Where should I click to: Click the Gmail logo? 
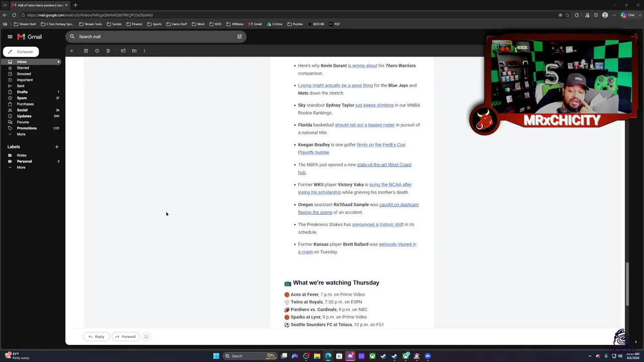(x=30, y=37)
